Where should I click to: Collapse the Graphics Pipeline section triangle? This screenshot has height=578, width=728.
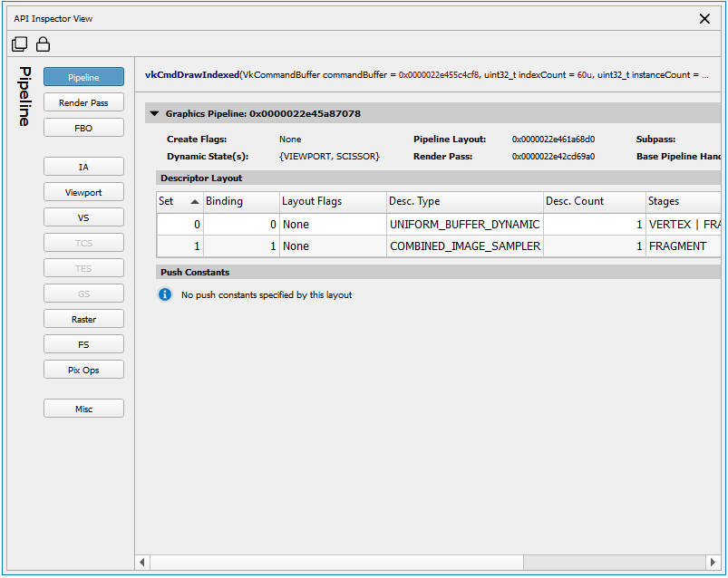pyautogui.click(x=153, y=114)
